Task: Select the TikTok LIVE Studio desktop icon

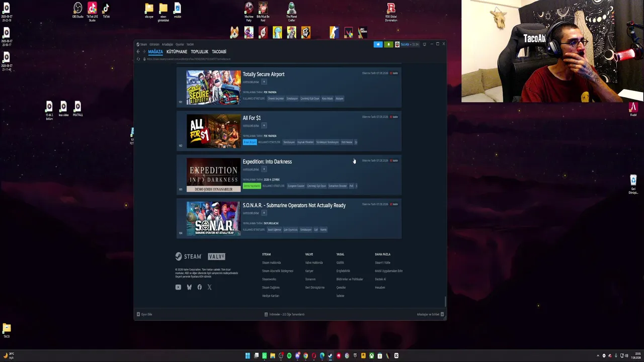Action: click(x=92, y=11)
